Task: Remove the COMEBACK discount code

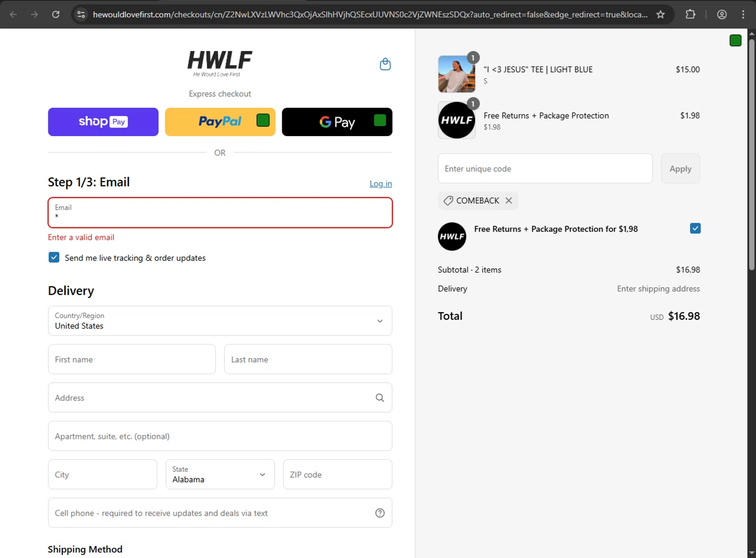Action: tap(509, 201)
